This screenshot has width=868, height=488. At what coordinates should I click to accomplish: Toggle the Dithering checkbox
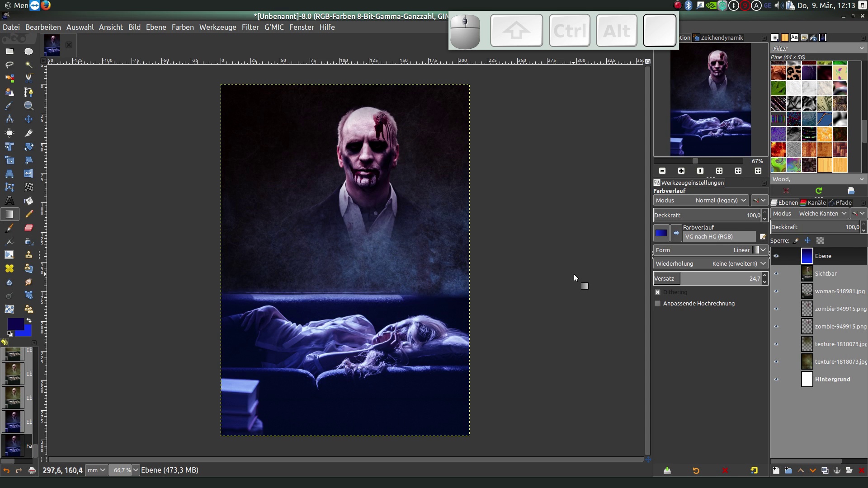658,292
